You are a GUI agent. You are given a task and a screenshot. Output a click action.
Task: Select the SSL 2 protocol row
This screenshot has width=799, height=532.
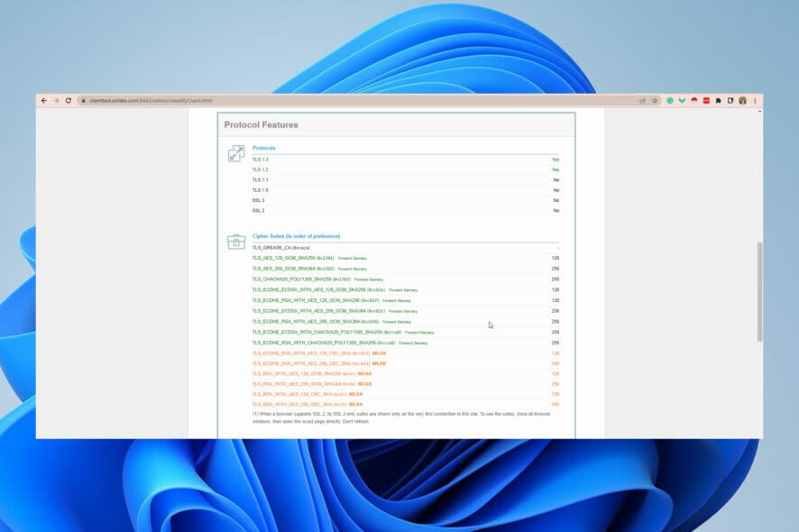coord(406,210)
